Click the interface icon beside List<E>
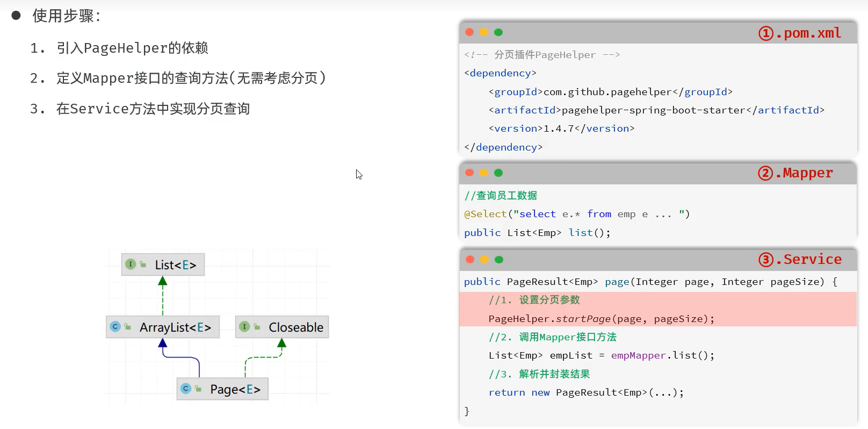868x429 pixels. tap(131, 264)
